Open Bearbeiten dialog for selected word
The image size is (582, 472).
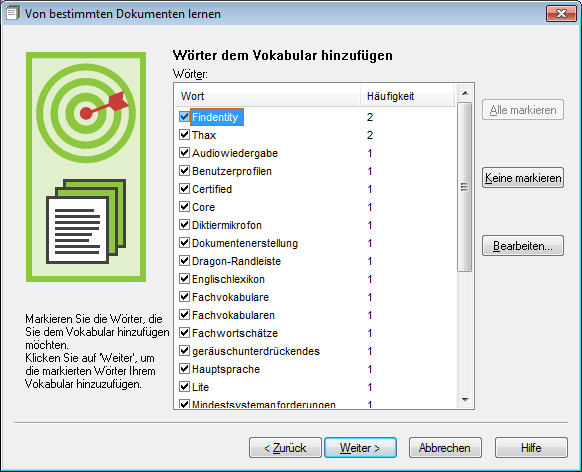point(523,246)
